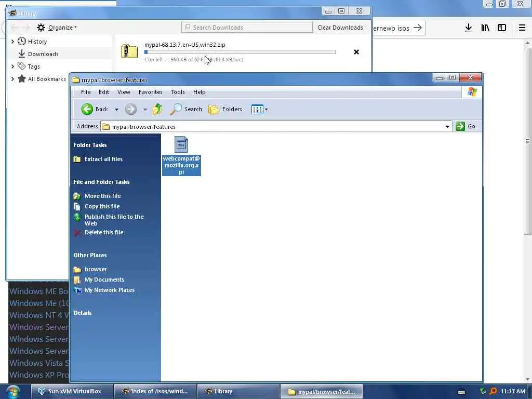Screen dimensions: 532x399
Task: Click the keyboard tray icon
Action: pos(461,392)
